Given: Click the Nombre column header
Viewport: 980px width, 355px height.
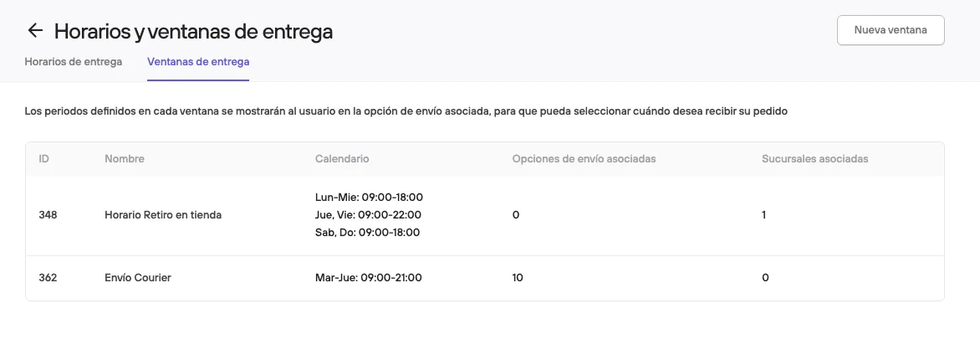Looking at the screenshot, I should [x=125, y=159].
